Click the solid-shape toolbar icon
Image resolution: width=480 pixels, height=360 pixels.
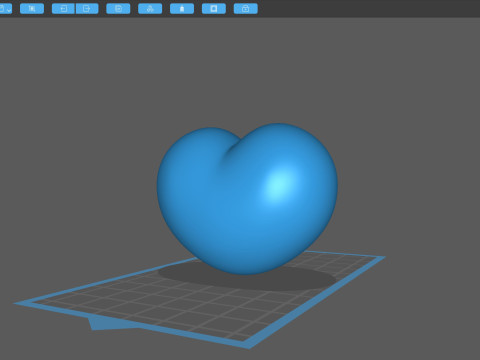(182, 9)
